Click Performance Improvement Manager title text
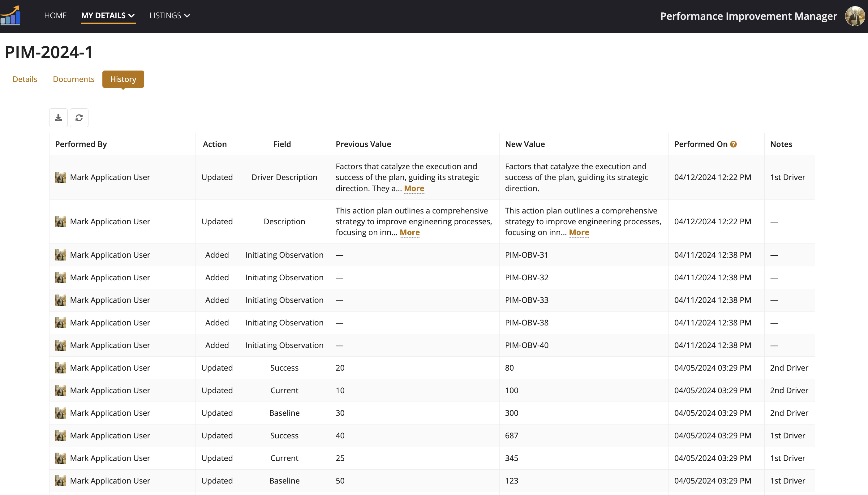 [x=748, y=16]
